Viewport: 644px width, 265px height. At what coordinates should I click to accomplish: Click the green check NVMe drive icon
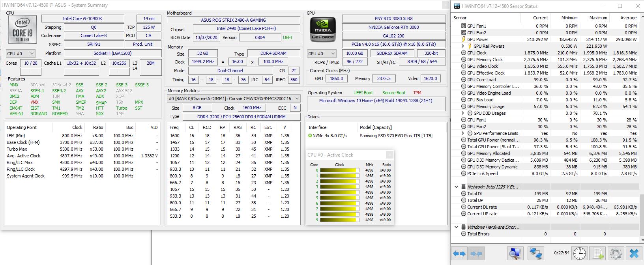(x=310, y=136)
